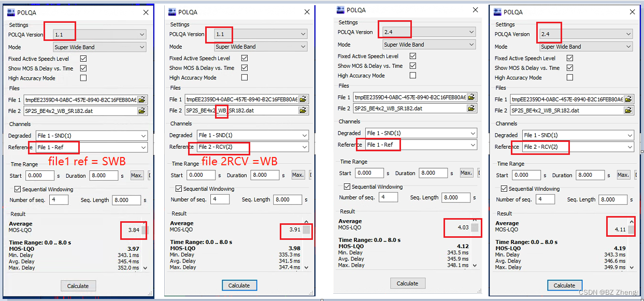The height and width of the screenshot is (301, 644).
Task: Click the Max. button in the 4.11 window
Action: click(623, 175)
